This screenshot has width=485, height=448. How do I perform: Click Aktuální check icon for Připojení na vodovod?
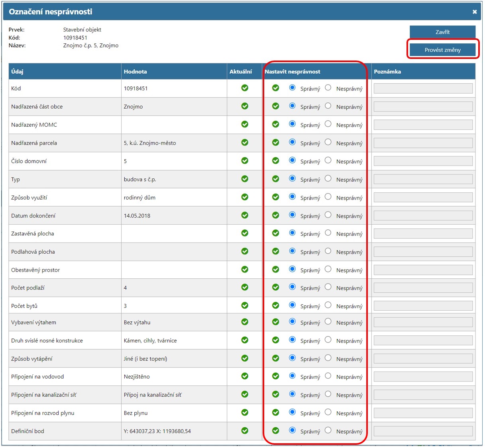click(x=245, y=376)
